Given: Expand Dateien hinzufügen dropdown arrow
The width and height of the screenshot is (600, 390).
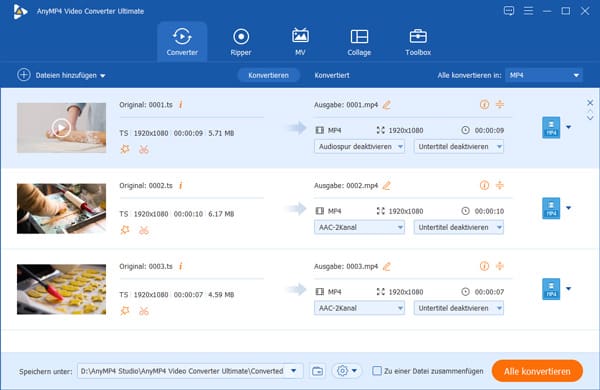Looking at the screenshot, I should click(103, 76).
